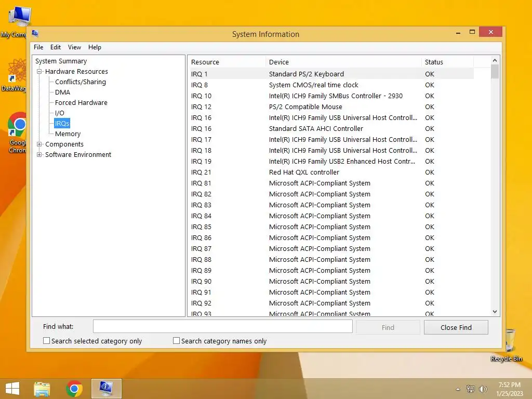The image size is (532, 399).
Task: Open the Help menu
Action: [x=95, y=47]
